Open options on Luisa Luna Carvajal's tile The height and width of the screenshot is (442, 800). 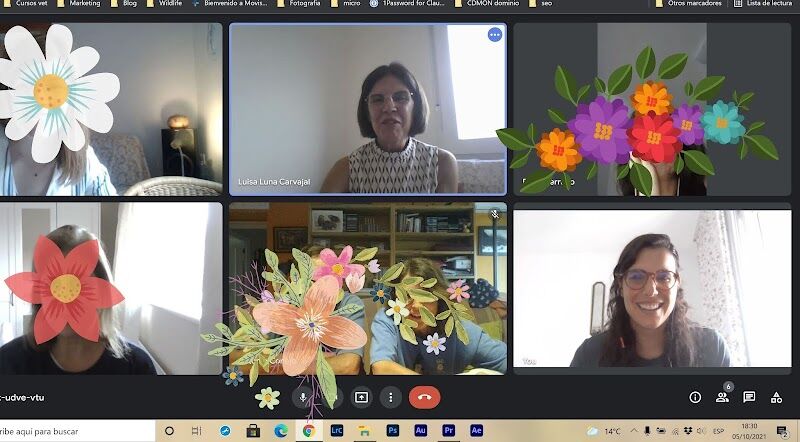494,35
